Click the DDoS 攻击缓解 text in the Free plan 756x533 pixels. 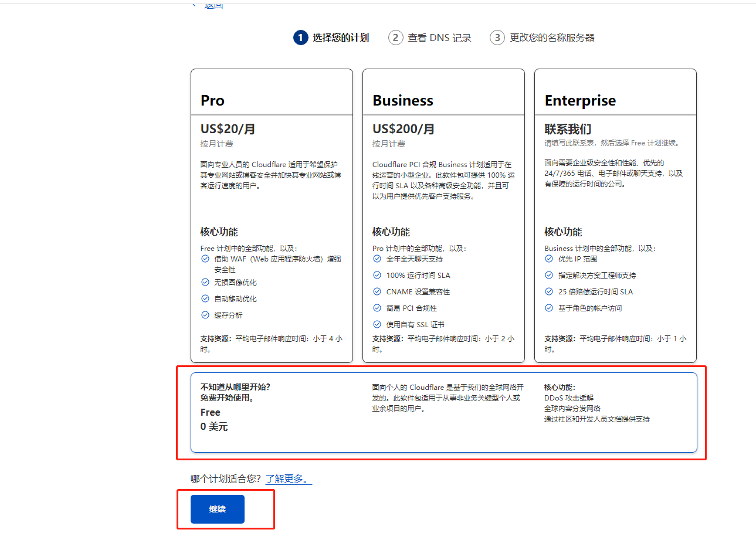click(569, 398)
